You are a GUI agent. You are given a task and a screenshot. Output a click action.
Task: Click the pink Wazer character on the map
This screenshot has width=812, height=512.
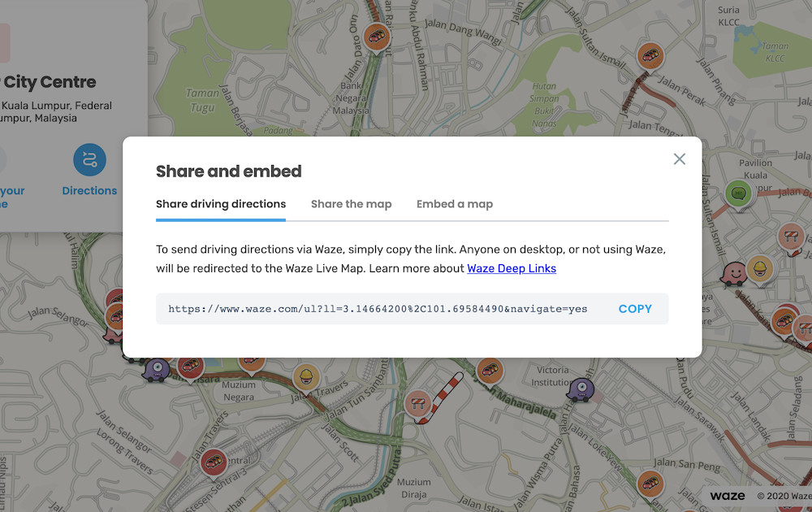[x=733, y=272]
